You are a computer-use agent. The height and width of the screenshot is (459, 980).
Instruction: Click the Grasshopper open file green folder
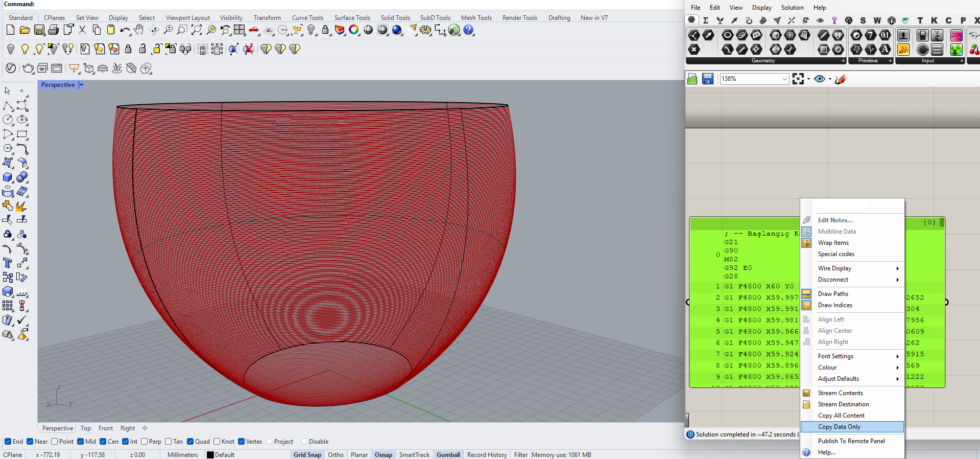692,79
